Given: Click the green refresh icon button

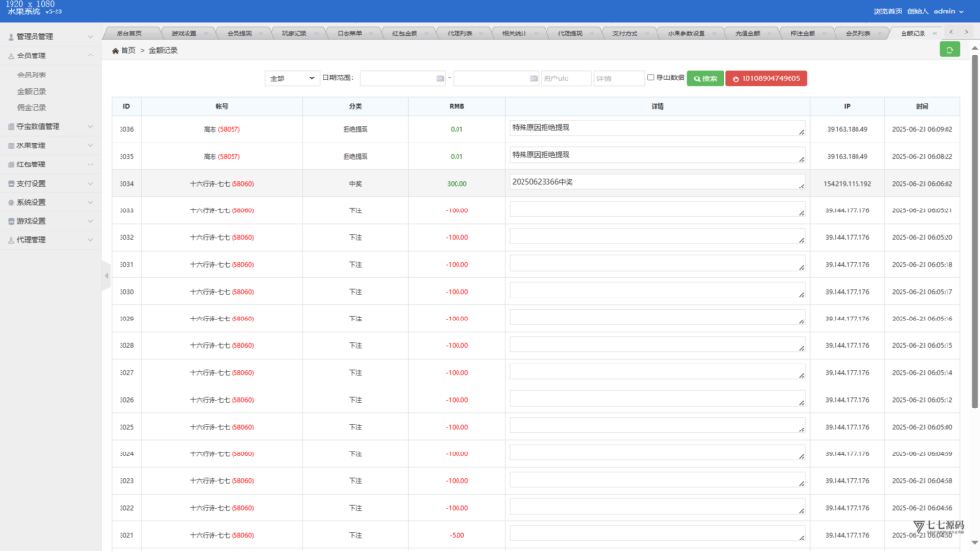Looking at the screenshot, I should pos(949,50).
